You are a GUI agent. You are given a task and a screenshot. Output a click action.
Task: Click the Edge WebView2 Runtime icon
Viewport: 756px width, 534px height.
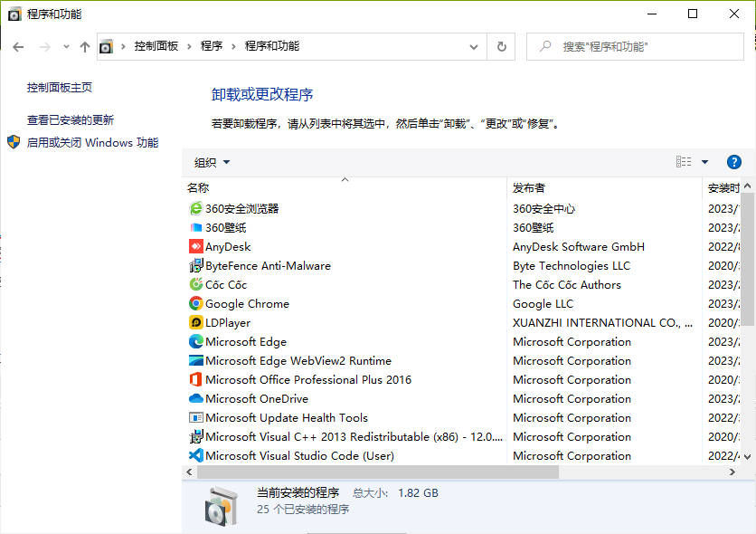coord(195,360)
